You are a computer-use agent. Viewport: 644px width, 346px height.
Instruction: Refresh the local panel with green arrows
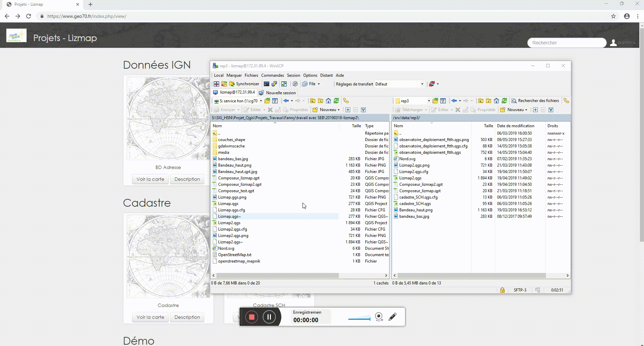(x=336, y=101)
